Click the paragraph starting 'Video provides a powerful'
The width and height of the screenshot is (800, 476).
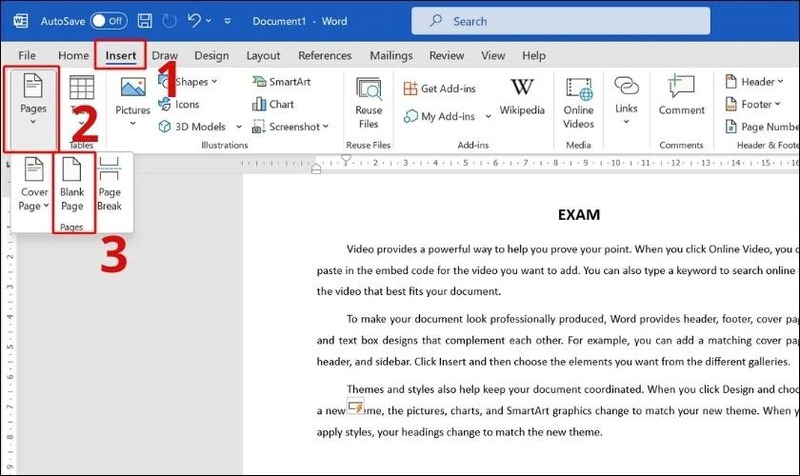coord(557,270)
